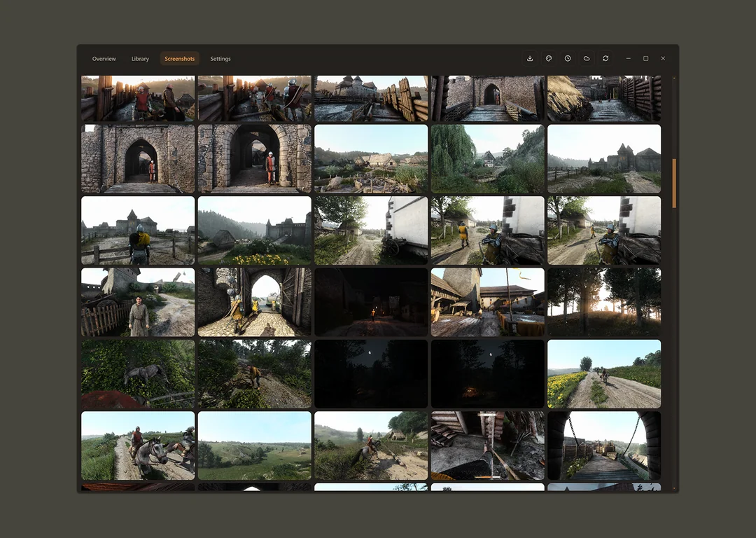Switch to the Overview tab
This screenshot has width=756, height=538.
[104, 59]
